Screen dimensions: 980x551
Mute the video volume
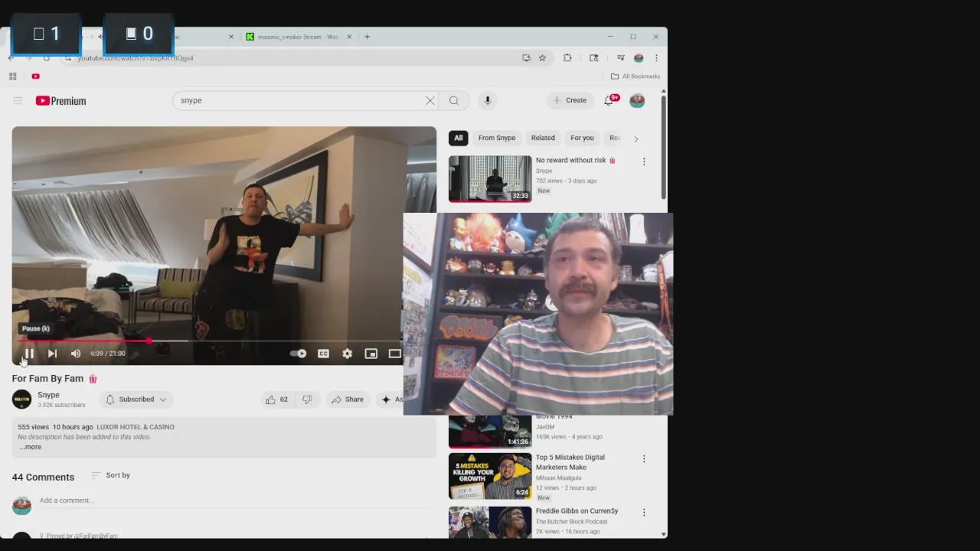coord(75,354)
